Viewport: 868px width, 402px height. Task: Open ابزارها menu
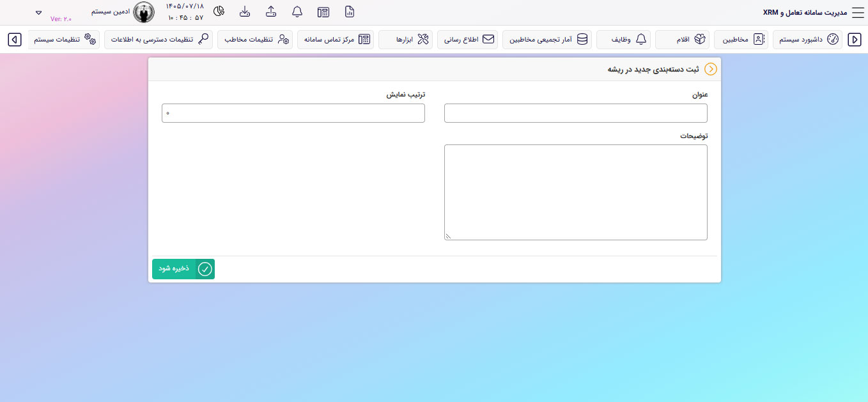(406, 40)
